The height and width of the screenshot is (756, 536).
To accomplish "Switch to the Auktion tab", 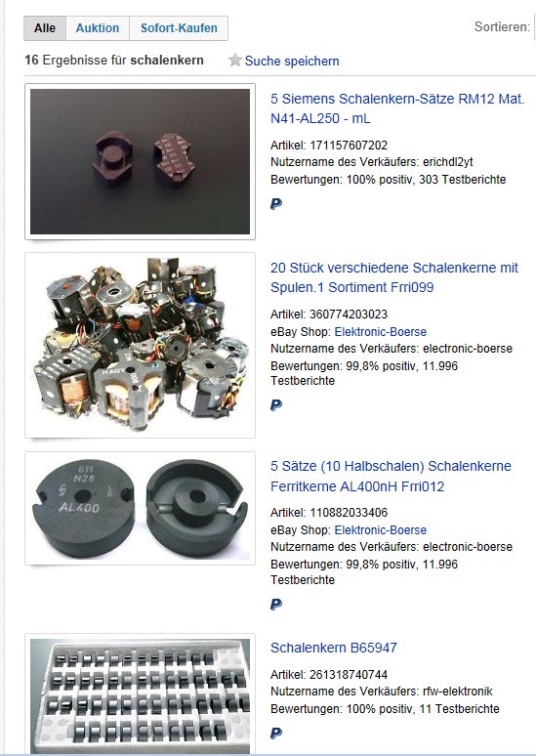I will pyautogui.click(x=98, y=28).
